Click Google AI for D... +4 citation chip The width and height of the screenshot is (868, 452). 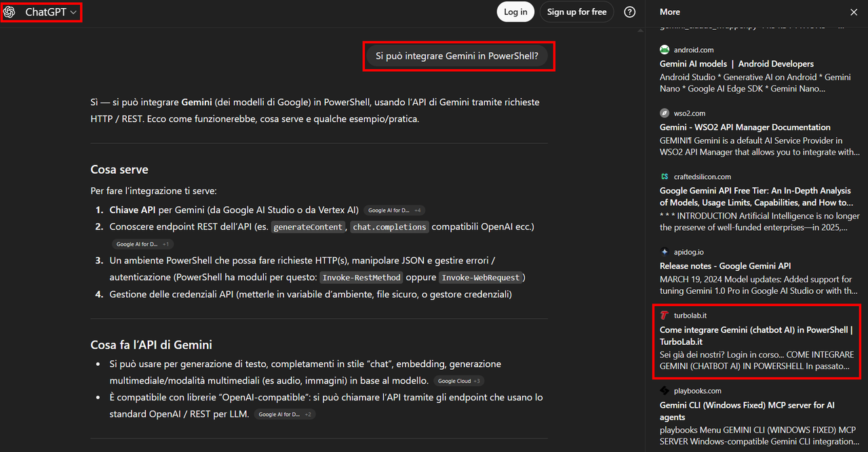[395, 210]
